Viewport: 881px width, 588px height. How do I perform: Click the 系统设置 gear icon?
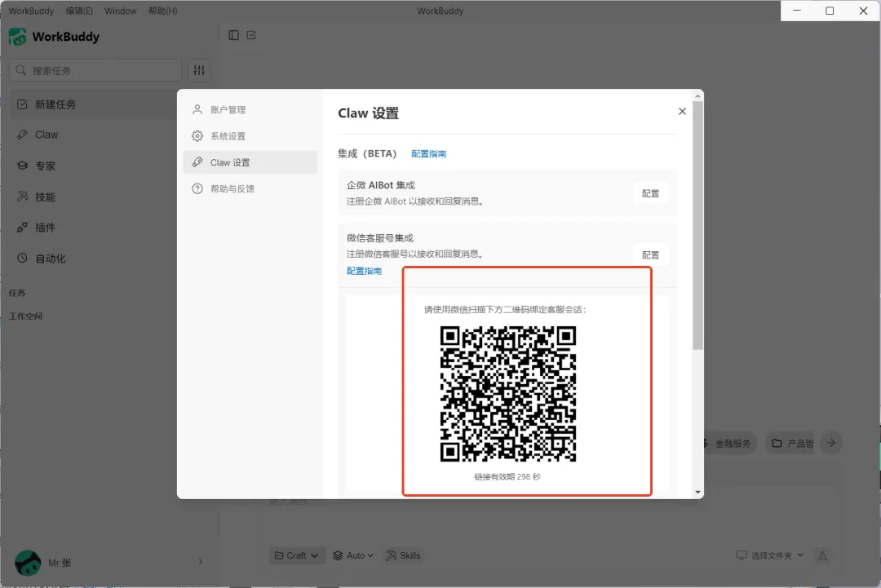(197, 136)
